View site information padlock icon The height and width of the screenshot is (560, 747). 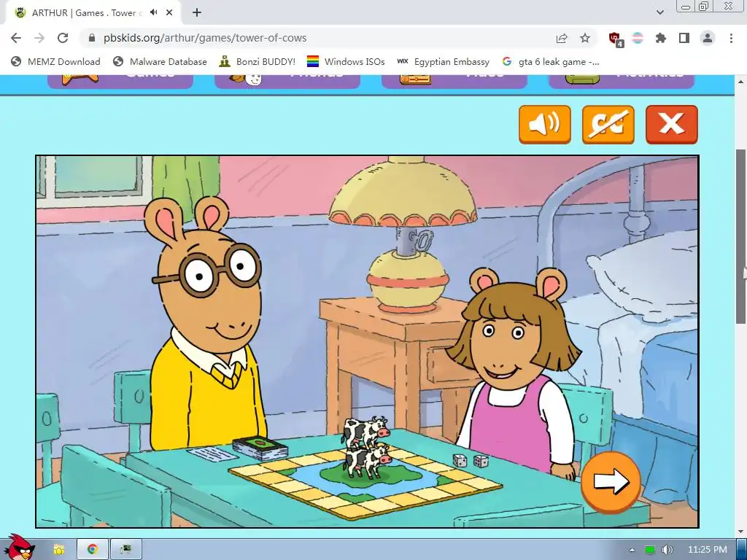[x=92, y=38]
